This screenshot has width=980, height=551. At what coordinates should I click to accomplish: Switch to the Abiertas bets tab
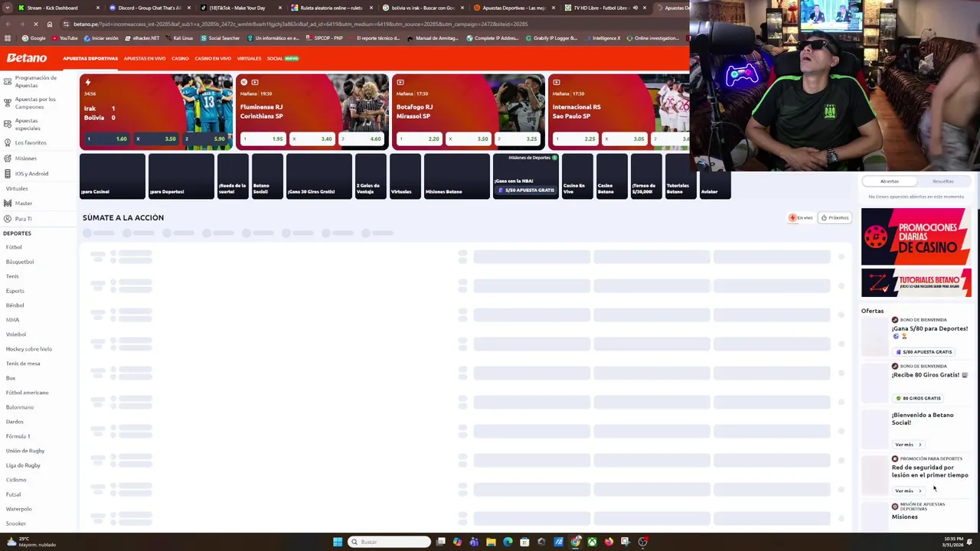tap(890, 181)
